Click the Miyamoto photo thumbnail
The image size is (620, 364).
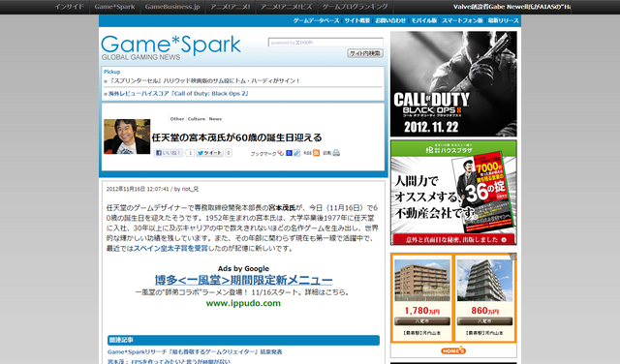(x=127, y=136)
